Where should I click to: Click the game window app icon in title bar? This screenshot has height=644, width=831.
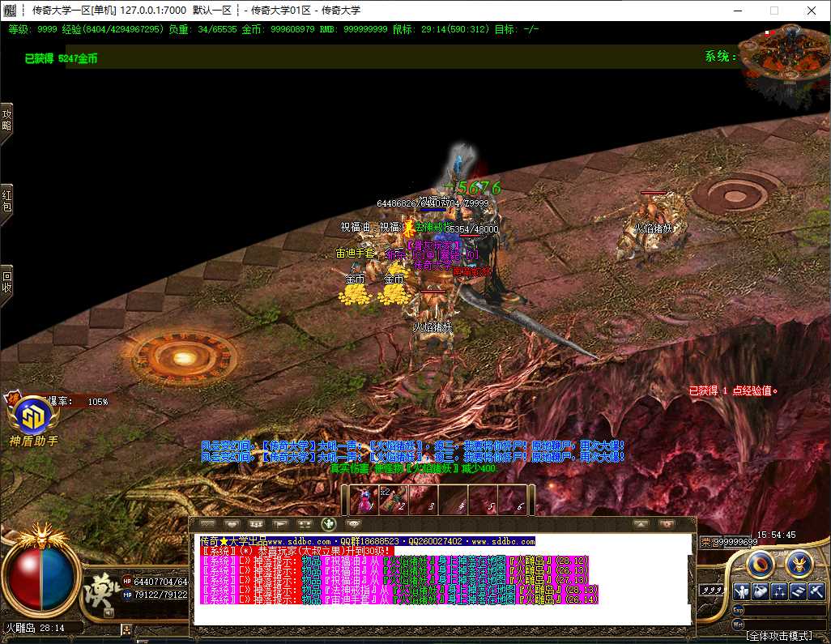[10, 10]
